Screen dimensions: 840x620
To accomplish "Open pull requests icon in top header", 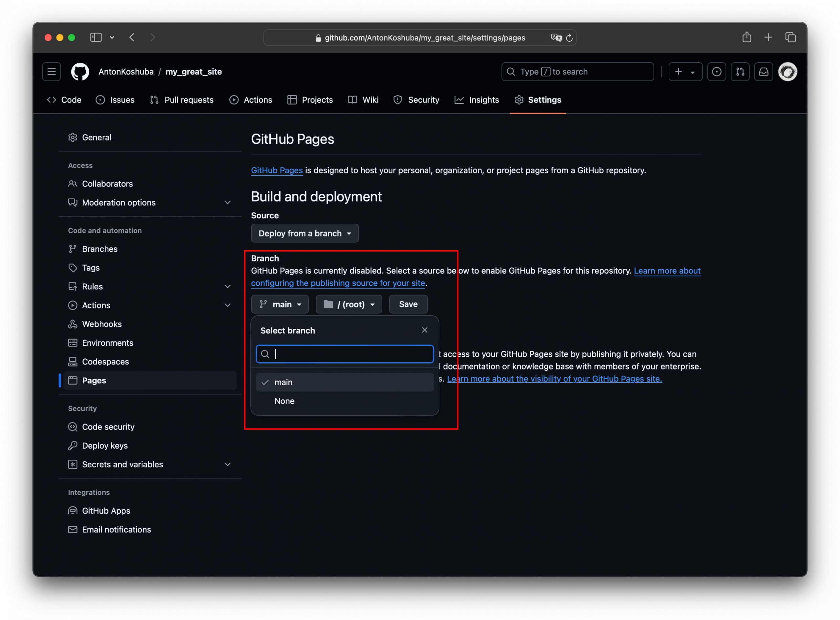I will 740,72.
